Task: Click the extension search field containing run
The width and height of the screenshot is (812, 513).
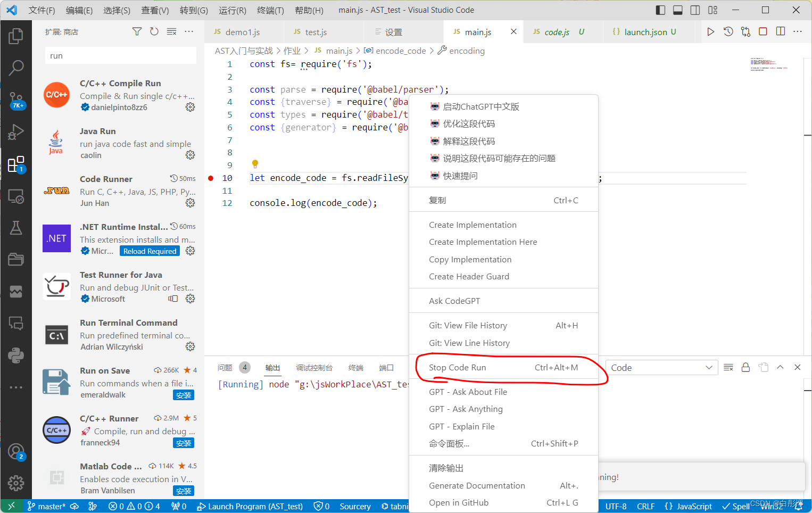Action: point(121,55)
